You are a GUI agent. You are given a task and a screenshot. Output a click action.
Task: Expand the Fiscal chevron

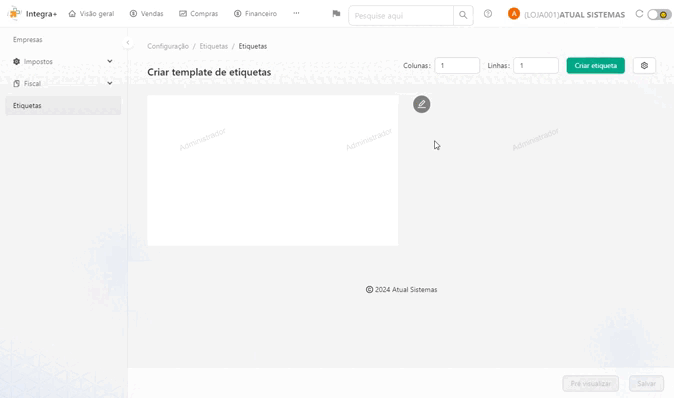coord(110,83)
